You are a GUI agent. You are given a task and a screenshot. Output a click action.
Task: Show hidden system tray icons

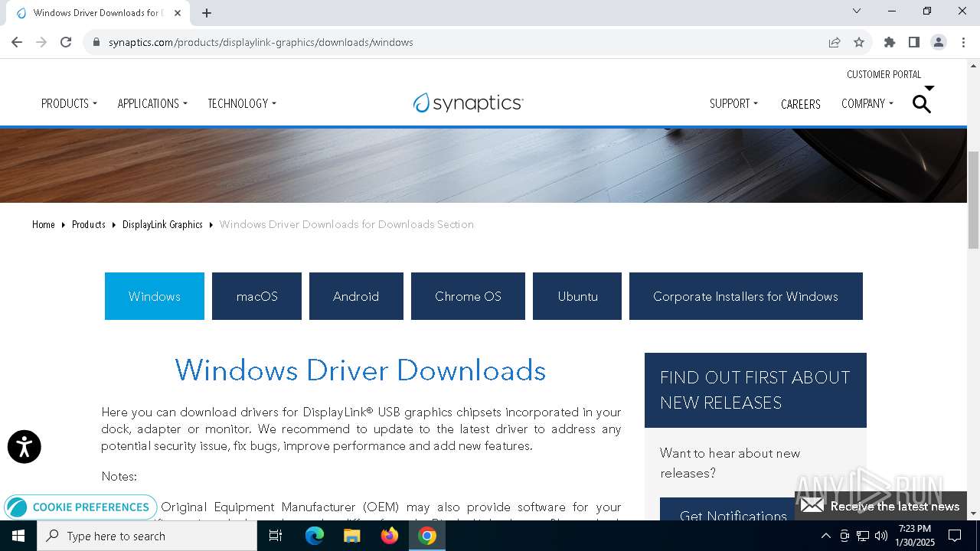coord(825,536)
